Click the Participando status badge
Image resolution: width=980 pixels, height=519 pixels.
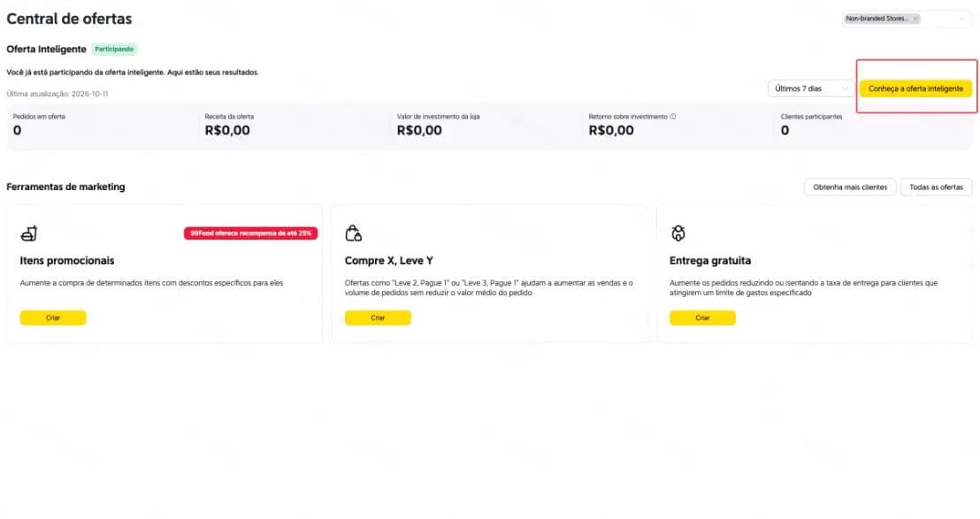[x=114, y=50]
